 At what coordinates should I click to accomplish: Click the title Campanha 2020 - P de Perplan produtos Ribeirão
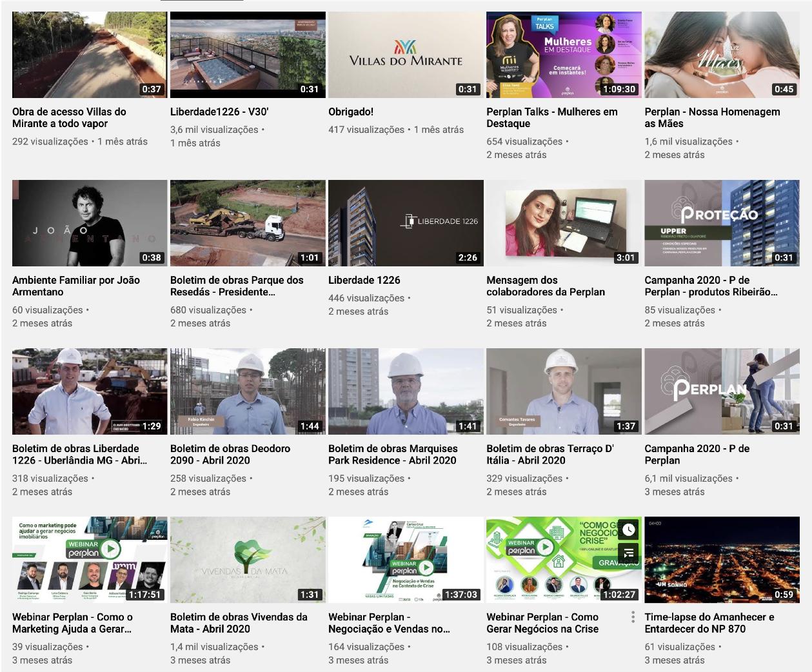pos(711,286)
